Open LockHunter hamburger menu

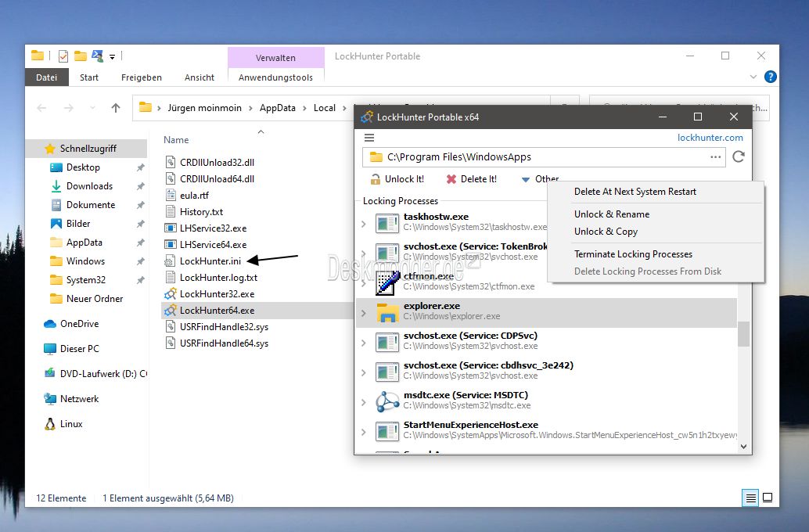[369, 138]
